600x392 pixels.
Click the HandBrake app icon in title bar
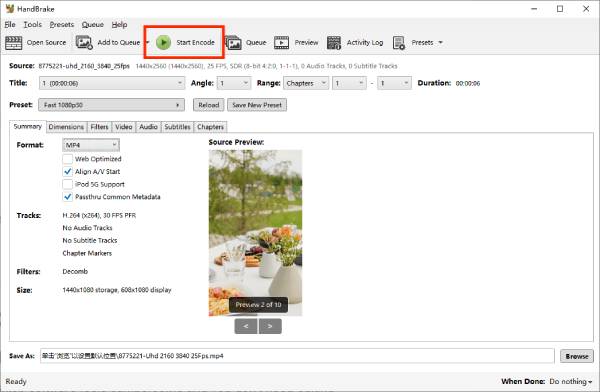pos(10,8)
